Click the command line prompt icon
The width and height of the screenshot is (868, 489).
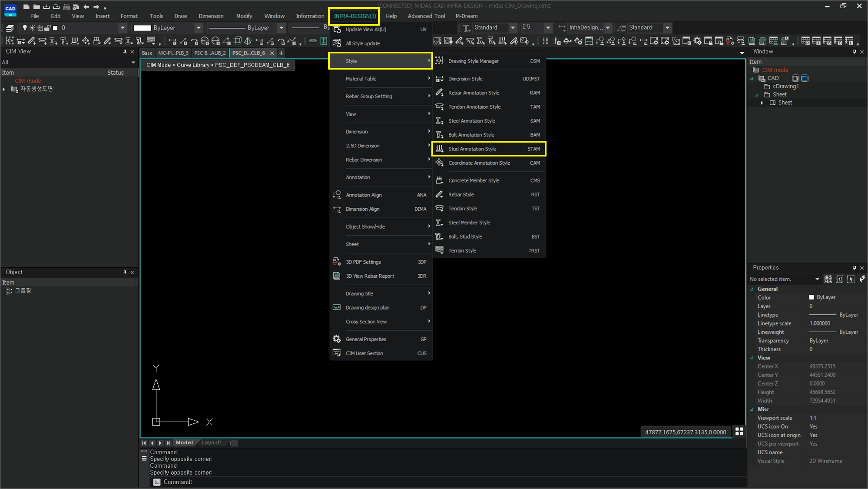(157, 482)
